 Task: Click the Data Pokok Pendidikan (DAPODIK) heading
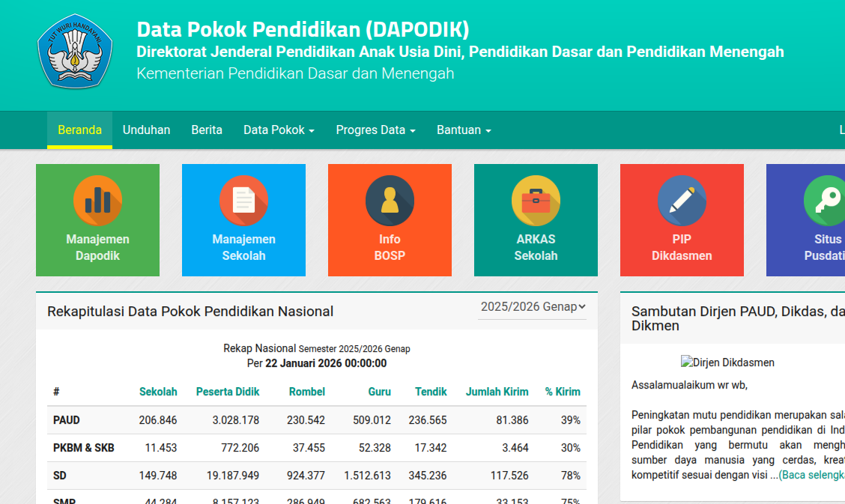point(303,29)
